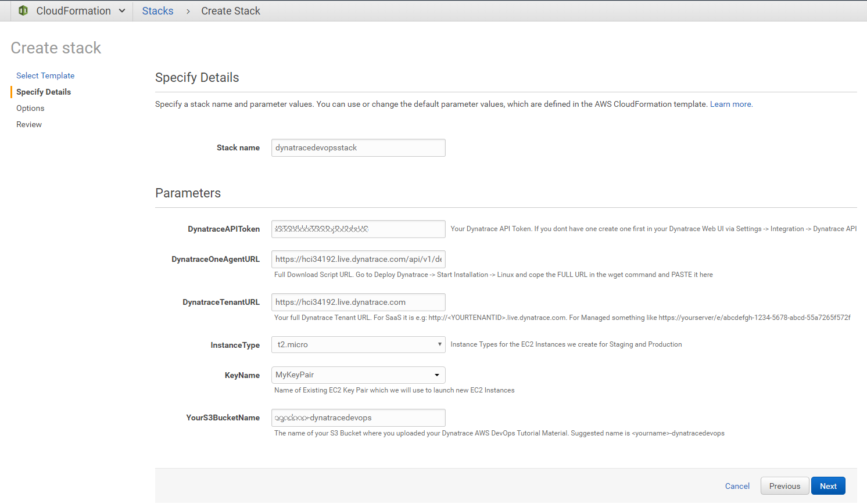
Task: Click the KeyName help text below dropdown
Action: click(394, 390)
